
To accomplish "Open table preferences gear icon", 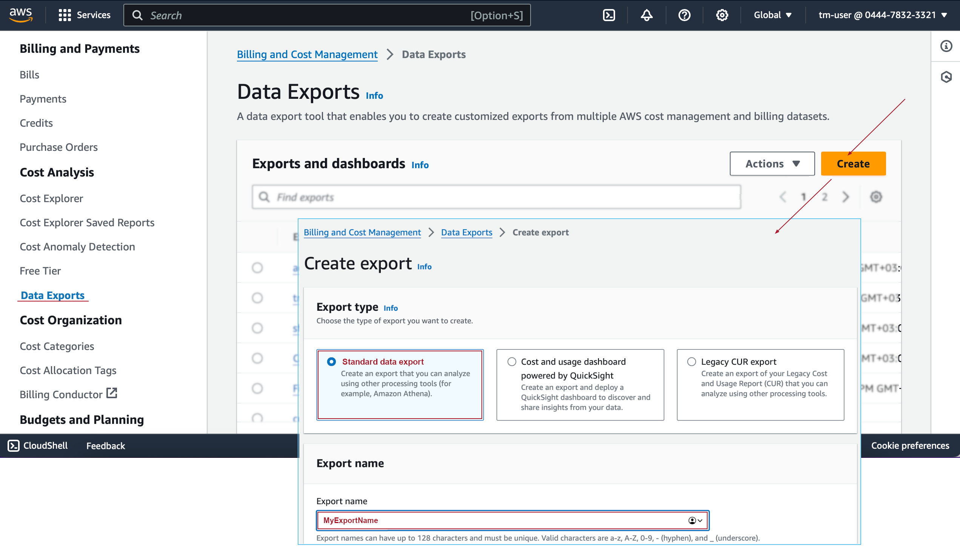I will click(876, 197).
